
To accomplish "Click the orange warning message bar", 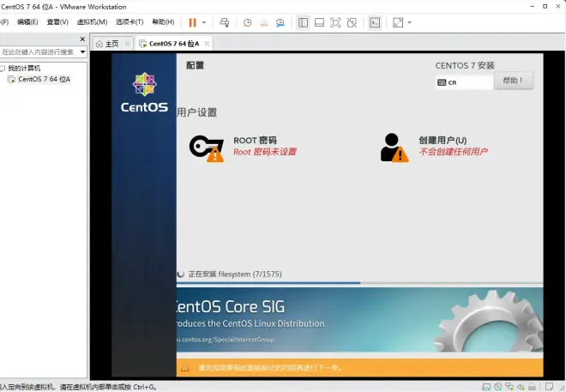I will [x=359, y=368].
